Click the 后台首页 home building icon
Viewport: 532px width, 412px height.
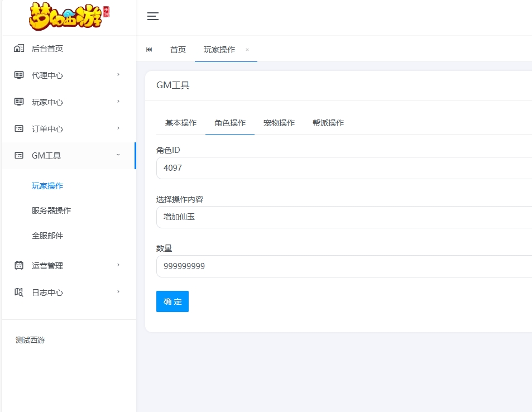click(x=19, y=48)
